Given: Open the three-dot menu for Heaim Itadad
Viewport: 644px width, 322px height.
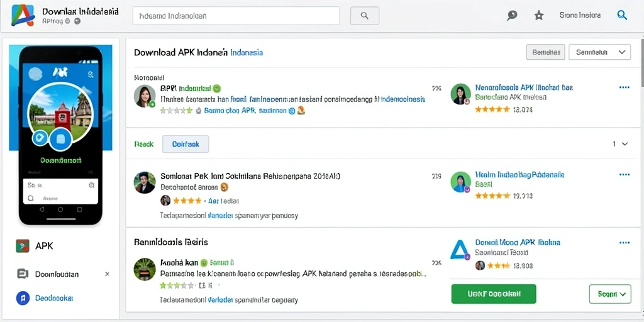Looking at the screenshot, I should click(624, 175).
